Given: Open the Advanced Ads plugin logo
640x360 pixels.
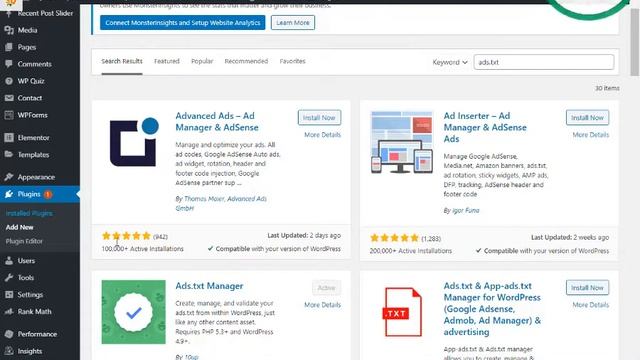Looking at the screenshot, I should (x=134, y=142).
